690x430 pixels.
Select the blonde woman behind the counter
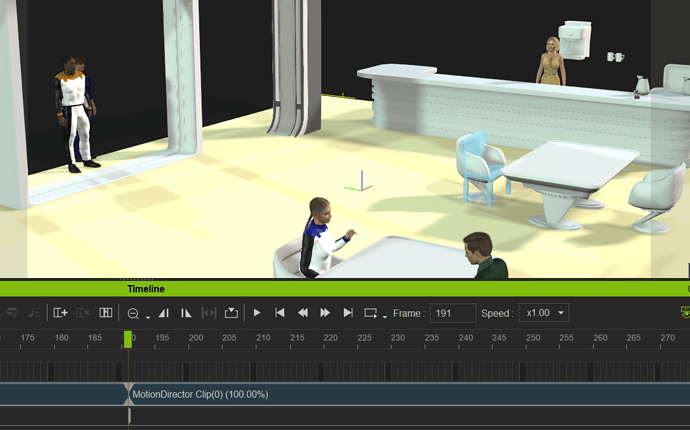(551, 62)
